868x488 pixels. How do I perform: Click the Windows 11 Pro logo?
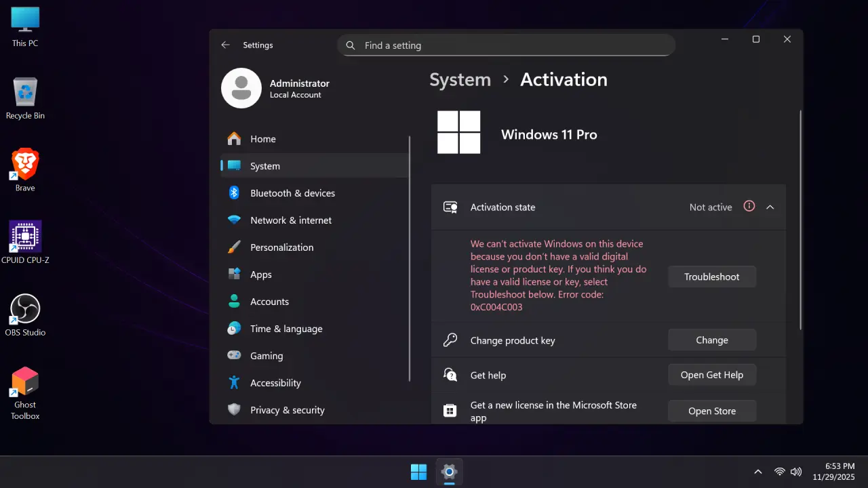coord(459,132)
